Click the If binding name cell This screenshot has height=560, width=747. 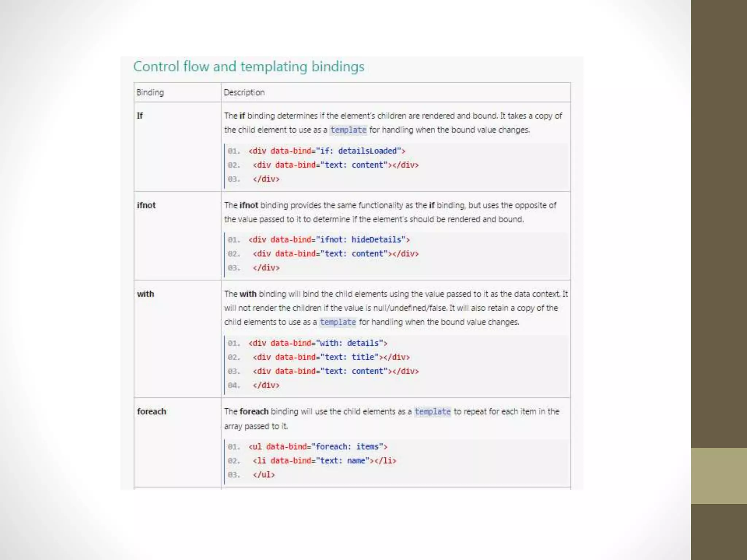pyautogui.click(x=140, y=116)
